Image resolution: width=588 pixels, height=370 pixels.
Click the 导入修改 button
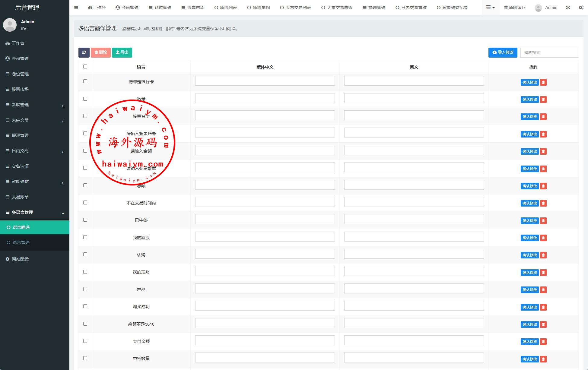pyautogui.click(x=503, y=52)
